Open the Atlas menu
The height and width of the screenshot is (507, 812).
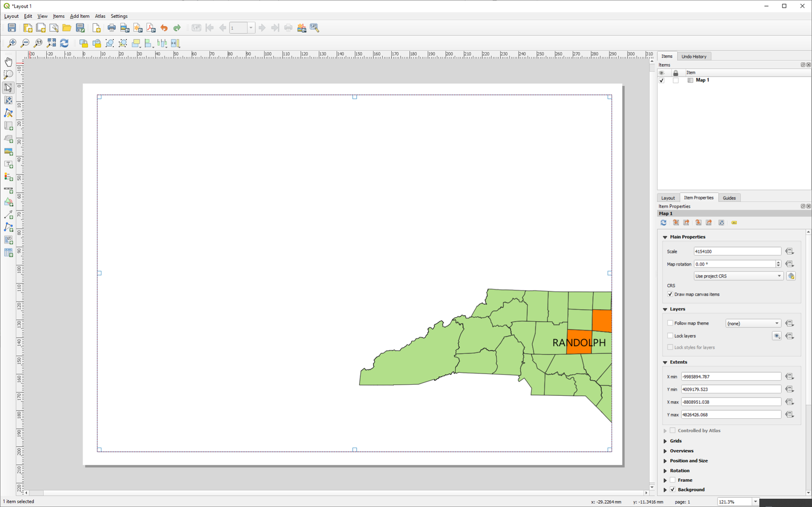tap(100, 16)
